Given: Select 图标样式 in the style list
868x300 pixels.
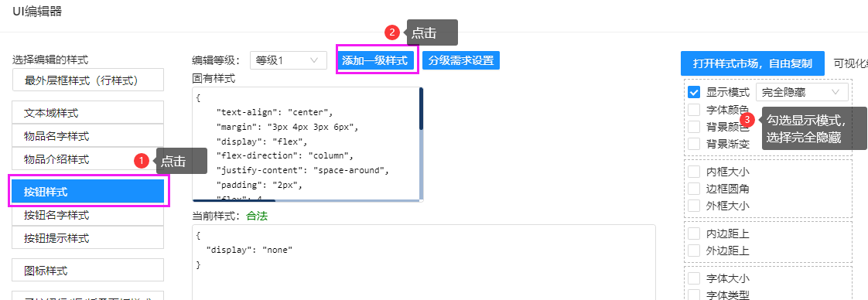Looking at the screenshot, I should 87,271.
